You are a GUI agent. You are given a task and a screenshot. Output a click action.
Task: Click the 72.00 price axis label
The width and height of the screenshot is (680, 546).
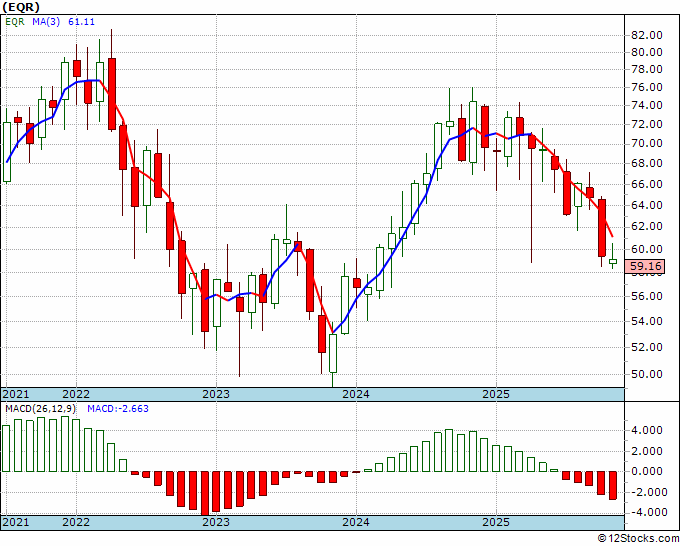[646, 124]
